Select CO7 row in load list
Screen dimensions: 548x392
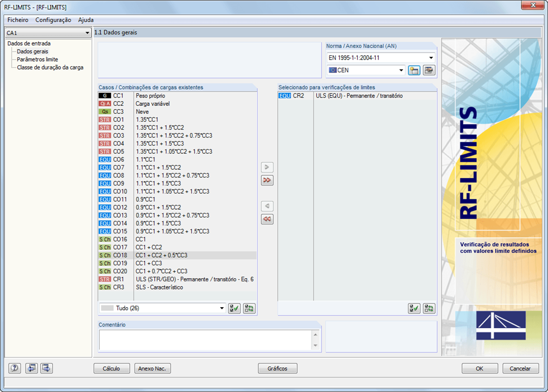177,168
